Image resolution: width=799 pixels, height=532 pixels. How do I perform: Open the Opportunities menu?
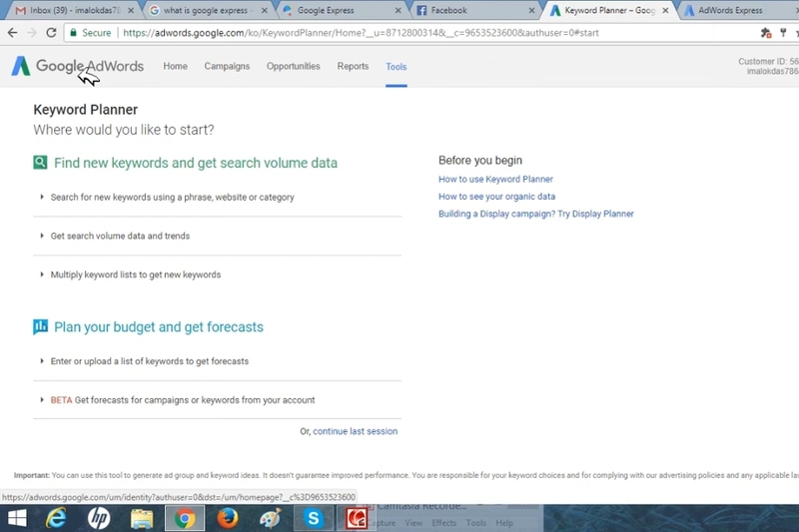point(293,66)
